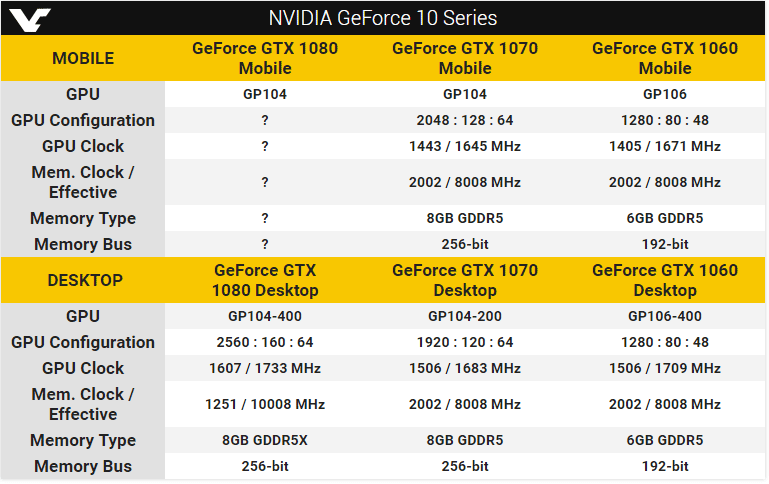Click the 1607 / 1733 MHz clock cell
The width and height of the screenshot is (769, 484).
tap(265, 368)
